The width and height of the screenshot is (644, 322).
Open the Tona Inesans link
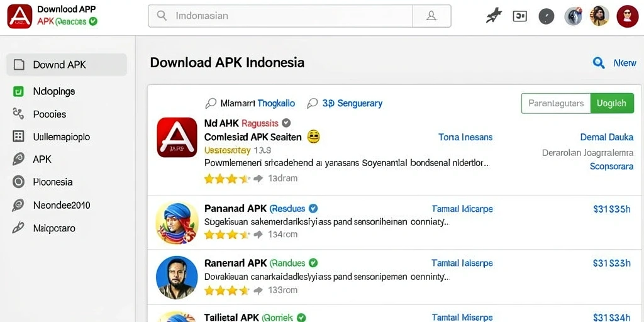pos(465,137)
